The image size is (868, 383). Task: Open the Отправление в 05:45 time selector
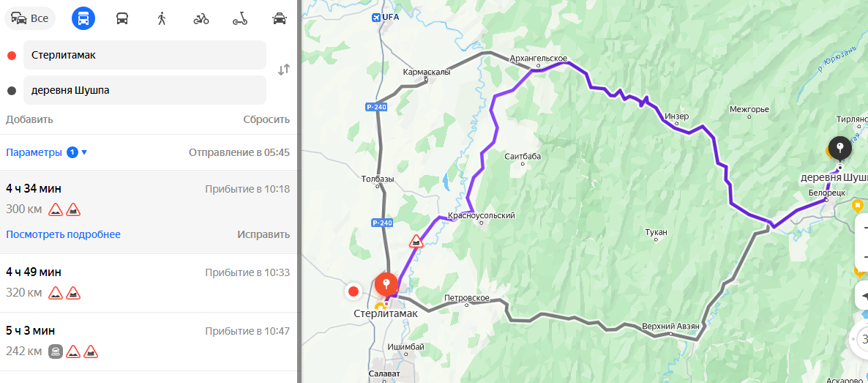tap(239, 152)
